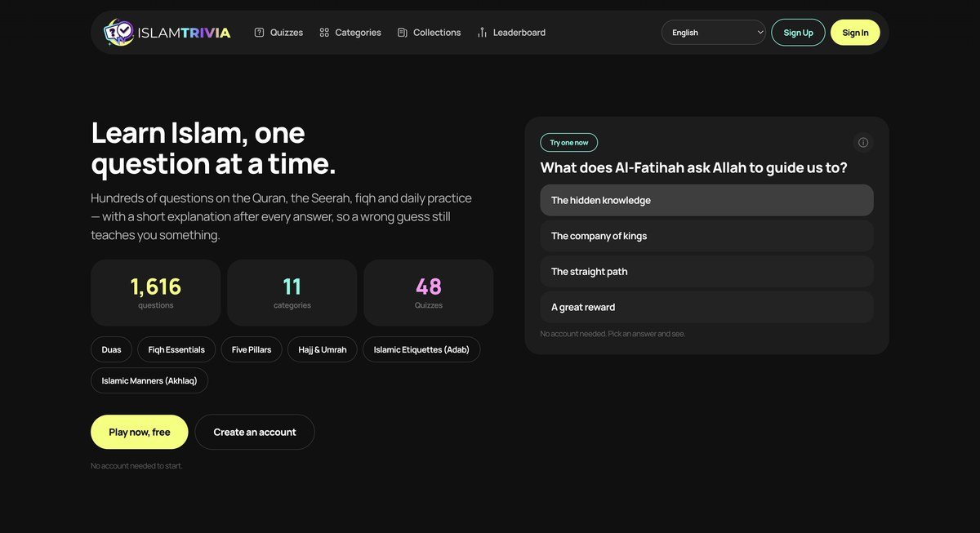Click the 'Learn Islam' headline
Image resolution: width=980 pixels, height=533 pixels.
click(x=213, y=148)
